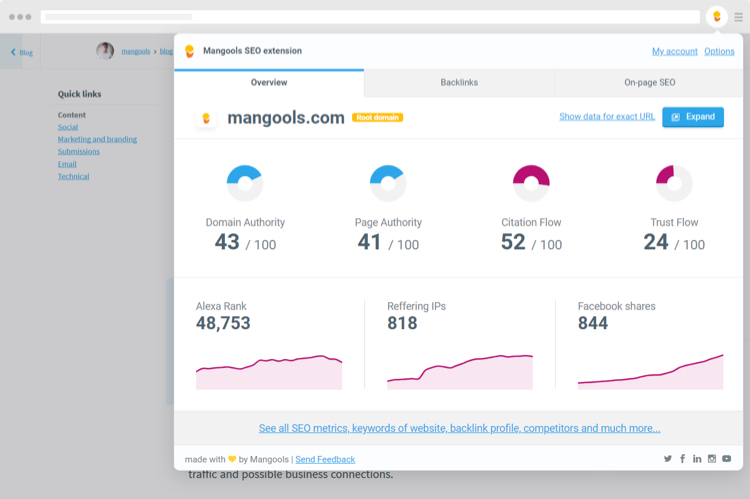Open Mangools Twitter page icon
This screenshot has width=750, height=499.
coord(668,459)
